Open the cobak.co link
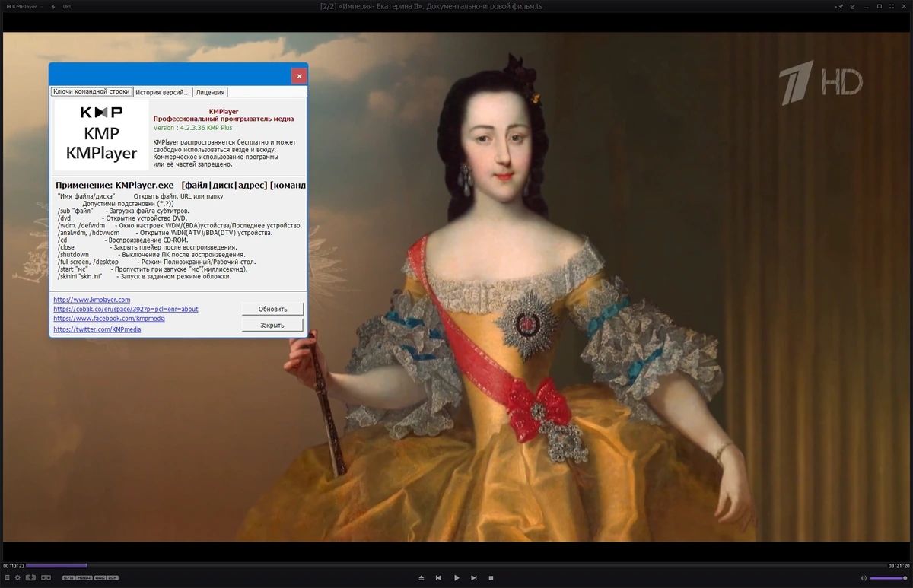The height and width of the screenshot is (588, 913). coord(126,309)
